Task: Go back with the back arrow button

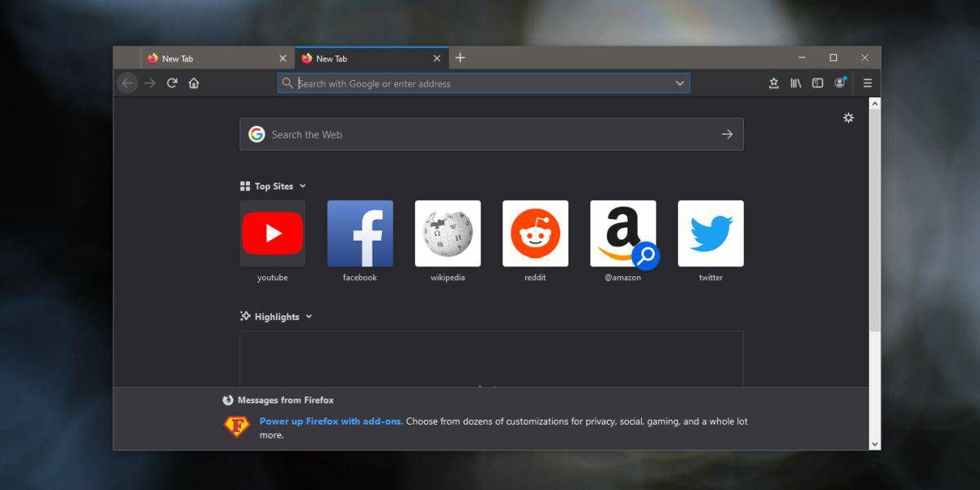Action: coord(127,82)
